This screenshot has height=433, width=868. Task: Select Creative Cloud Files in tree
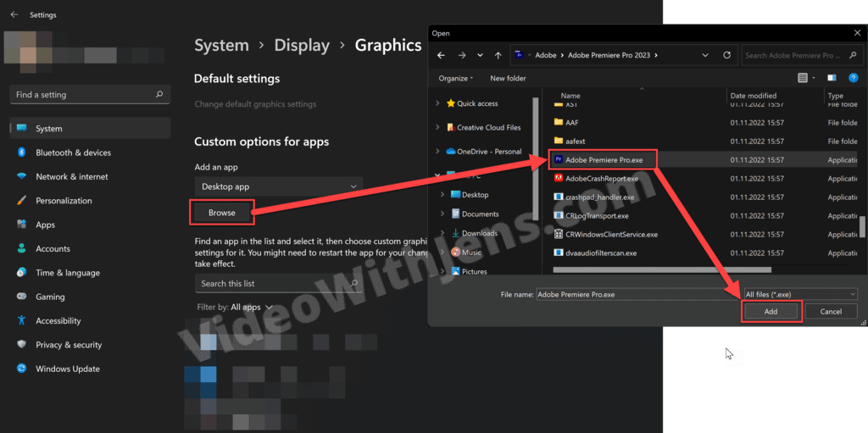484,127
